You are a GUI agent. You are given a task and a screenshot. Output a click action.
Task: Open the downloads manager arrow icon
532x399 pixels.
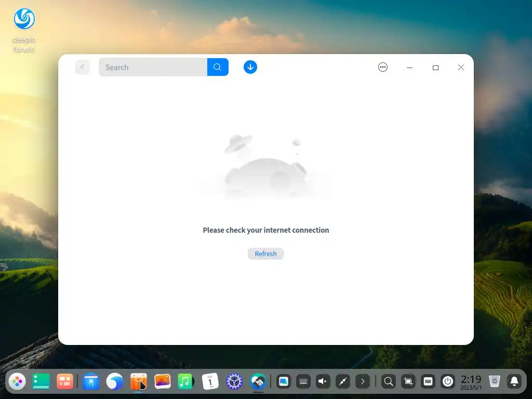250,67
